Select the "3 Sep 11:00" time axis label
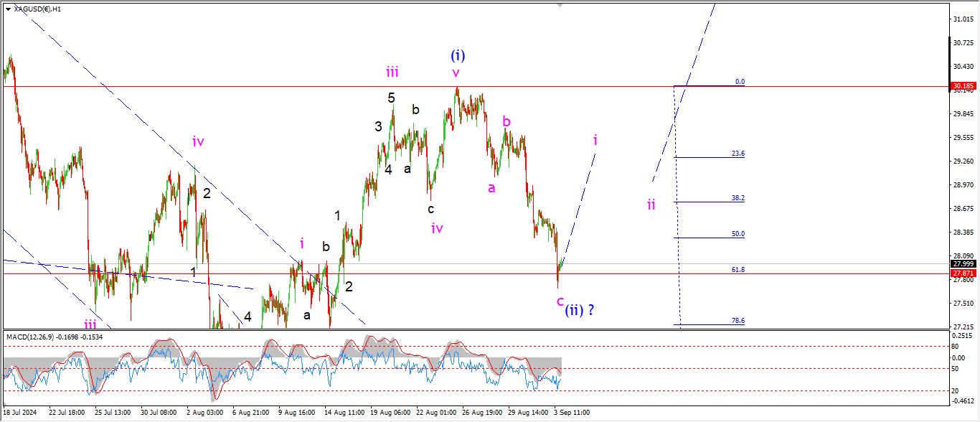Screen dimensions: 980x422 (572, 413)
